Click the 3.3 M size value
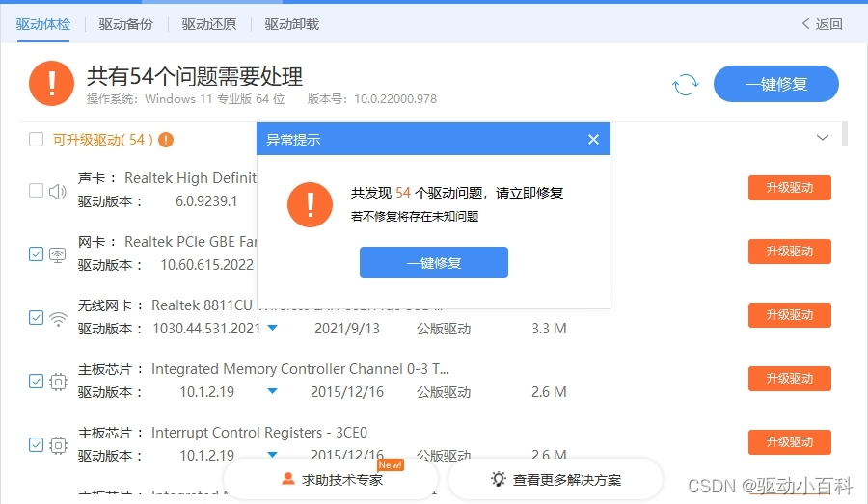Screen dimensions: 868x504 point(549,329)
